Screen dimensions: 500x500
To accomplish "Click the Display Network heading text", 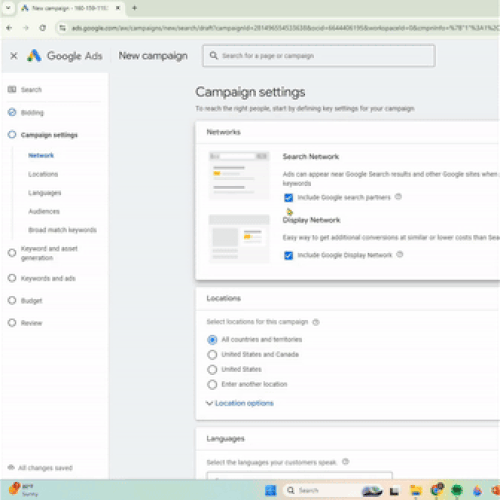I will tap(311, 220).
